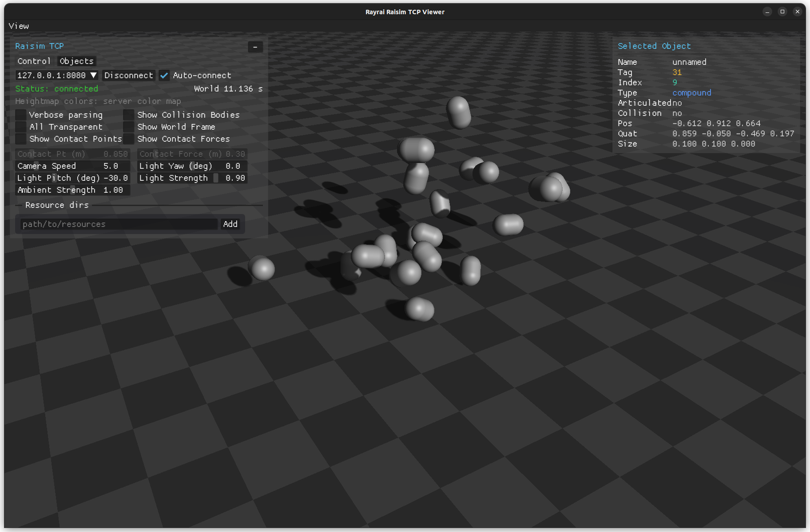Switch to the Control tab
The width and height of the screenshot is (810, 532).
(34, 61)
